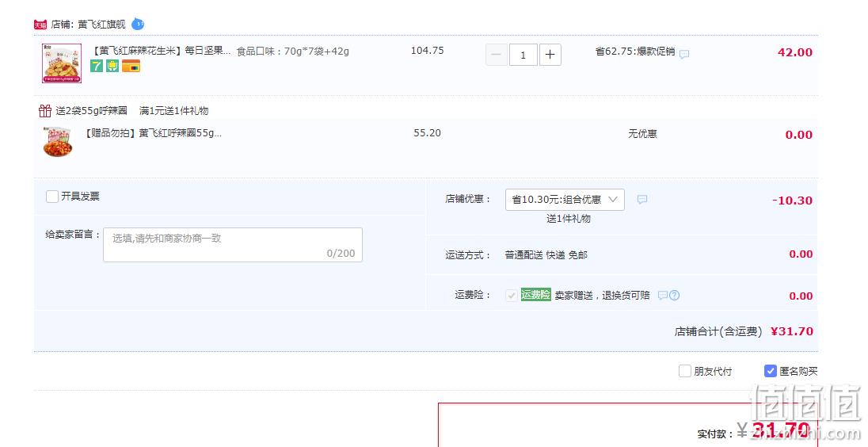Open the 【黄飞红麻辣花生米】每日坚果 product link

tap(161, 51)
